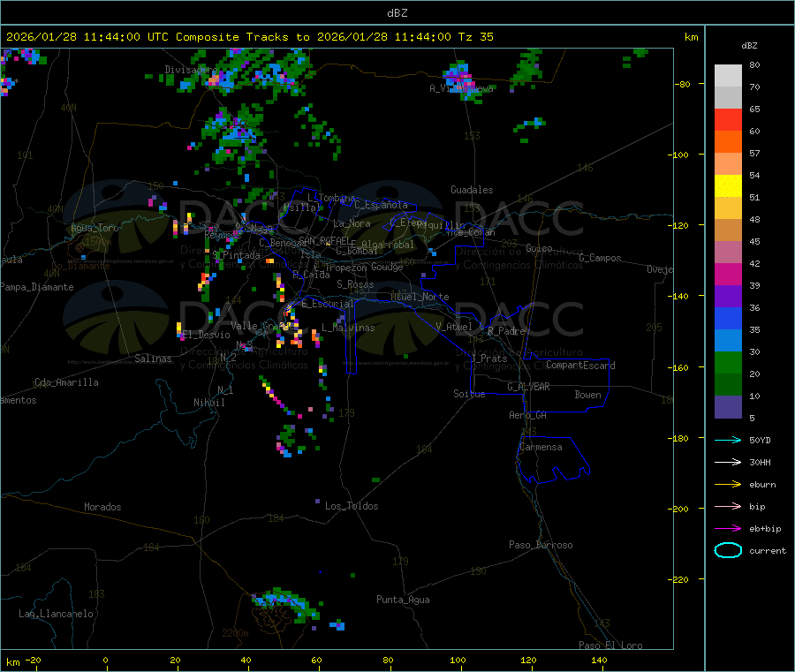Click the 'Paso_El_Loro' map label
Image resolution: width=795 pixels, height=672 pixels.
[610, 646]
